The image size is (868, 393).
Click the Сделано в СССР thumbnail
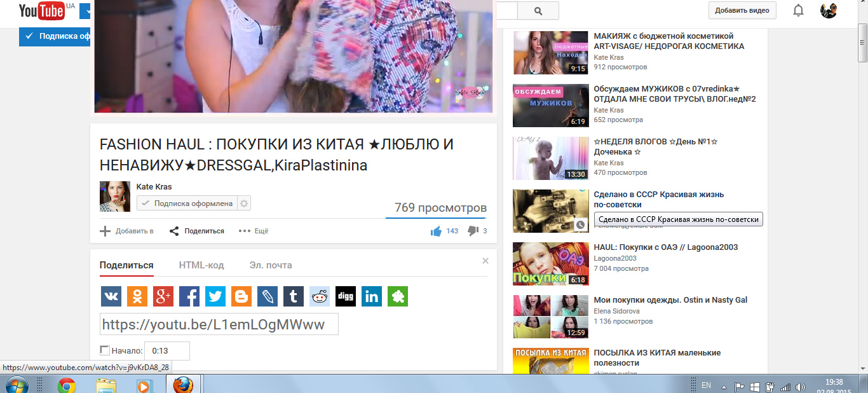(x=551, y=211)
